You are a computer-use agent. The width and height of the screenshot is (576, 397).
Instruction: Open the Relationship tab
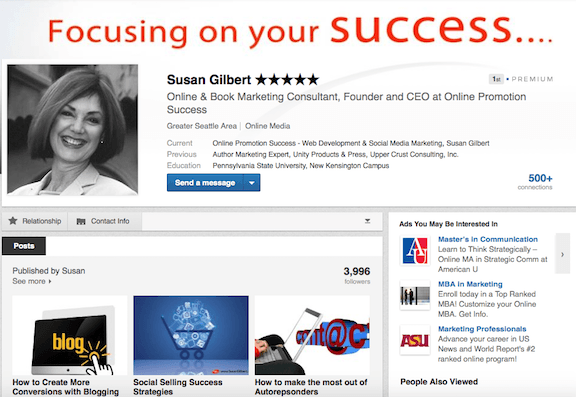(35, 221)
